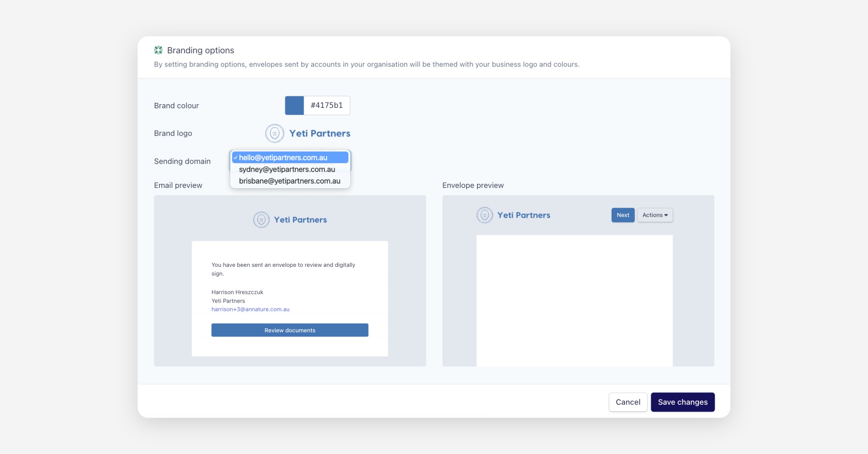Click Yeti Partners wordmark in email preview header
Screen dimensions: 868x454
click(x=300, y=220)
